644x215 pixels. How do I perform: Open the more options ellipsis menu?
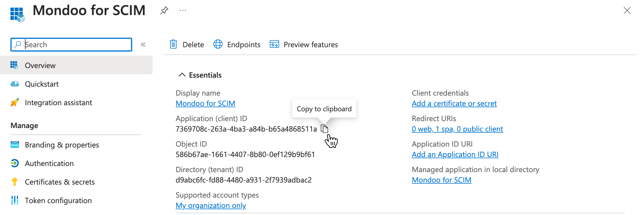tap(183, 11)
